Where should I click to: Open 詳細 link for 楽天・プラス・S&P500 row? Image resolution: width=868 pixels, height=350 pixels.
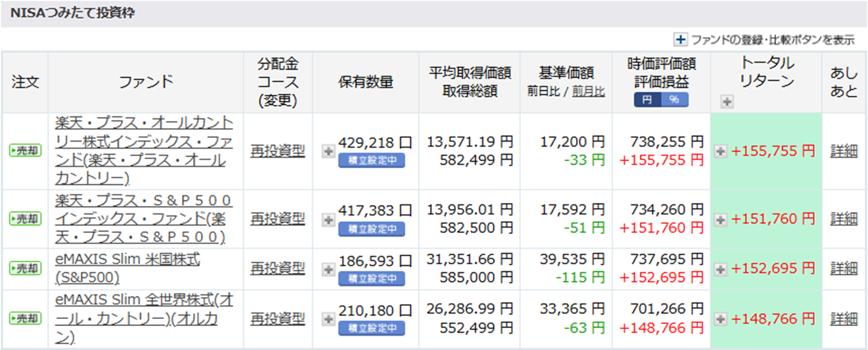[843, 219]
